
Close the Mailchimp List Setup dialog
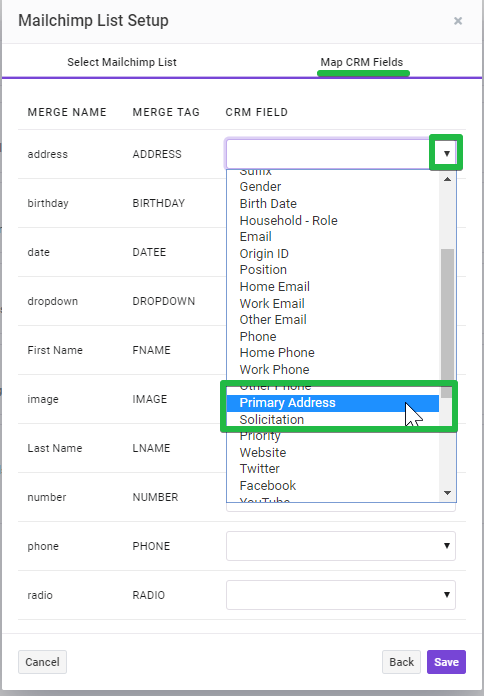458,21
